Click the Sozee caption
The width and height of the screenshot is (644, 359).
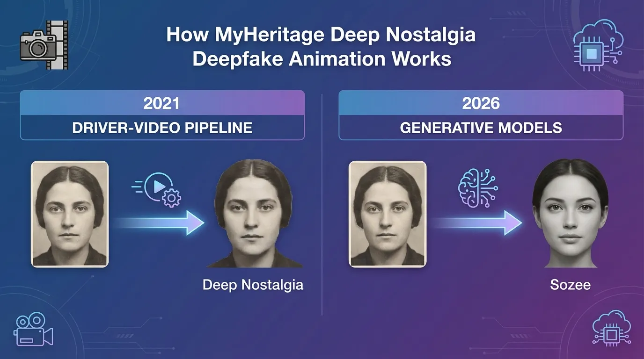click(570, 285)
